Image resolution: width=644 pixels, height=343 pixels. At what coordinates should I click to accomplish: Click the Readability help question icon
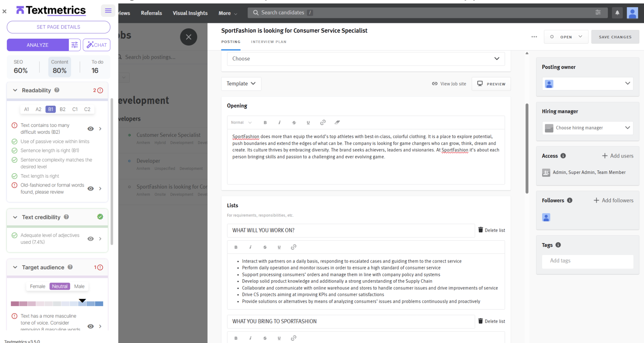click(x=57, y=90)
